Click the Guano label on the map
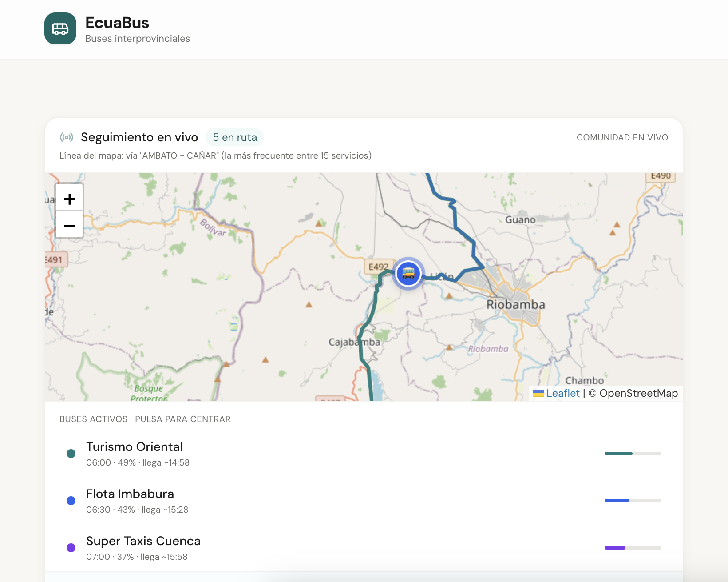 tap(520, 219)
